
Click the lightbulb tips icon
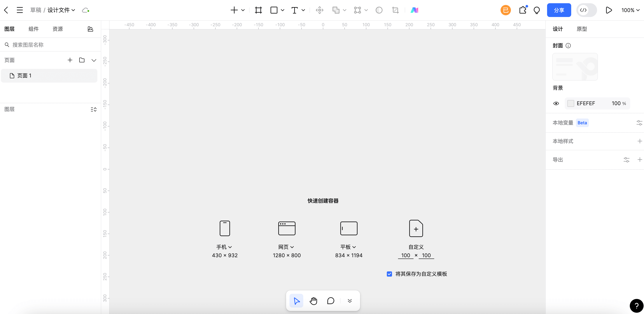pos(537,10)
